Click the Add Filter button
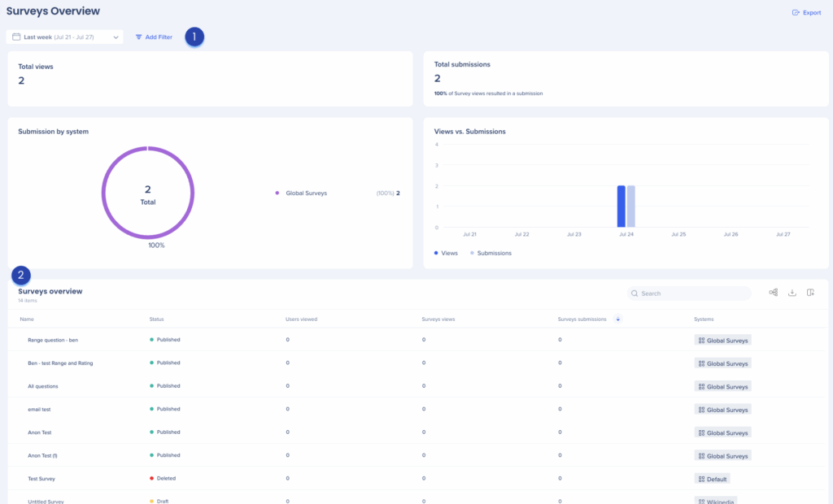The height and width of the screenshot is (504, 833). pyautogui.click(x=154, y=37)
